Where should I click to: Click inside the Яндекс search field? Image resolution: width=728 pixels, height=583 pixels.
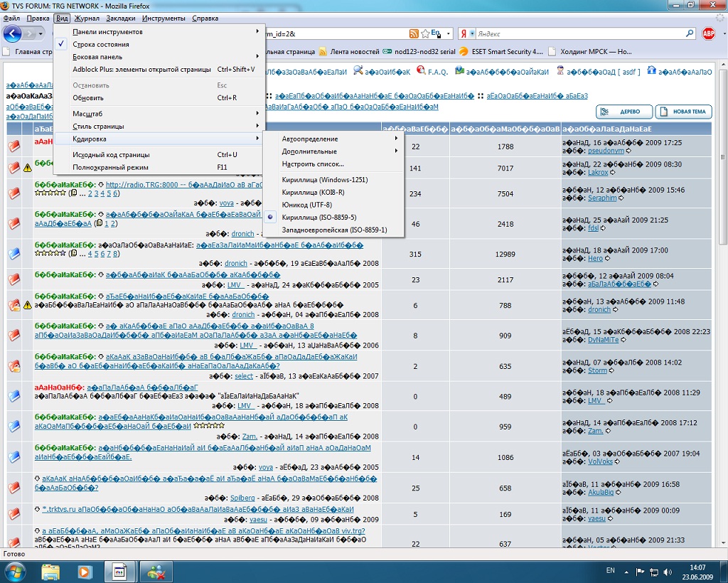coord(576,33)
